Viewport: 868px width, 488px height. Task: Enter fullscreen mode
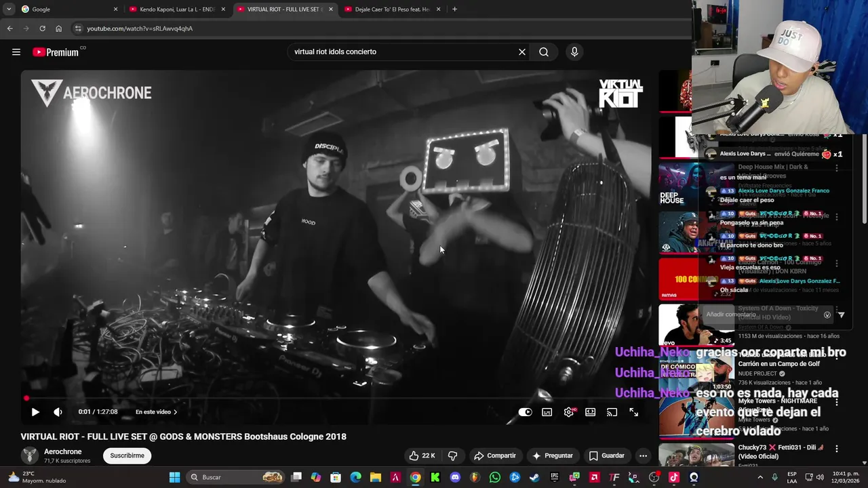tap(634, 412)
